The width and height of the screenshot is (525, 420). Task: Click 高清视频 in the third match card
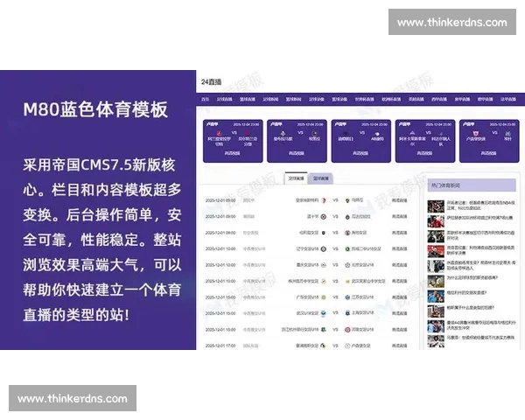click(x=360, y=153)
